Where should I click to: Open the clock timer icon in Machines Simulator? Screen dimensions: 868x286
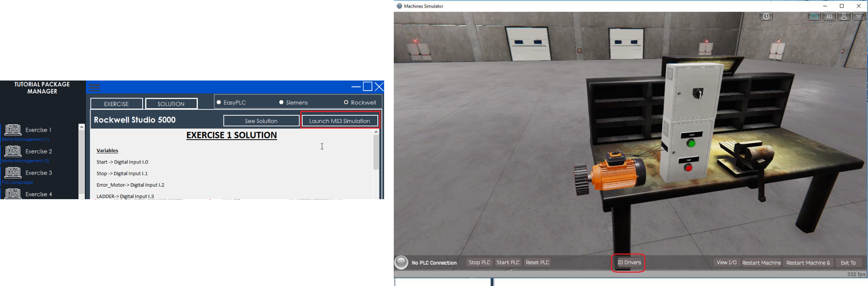(766, 16)
